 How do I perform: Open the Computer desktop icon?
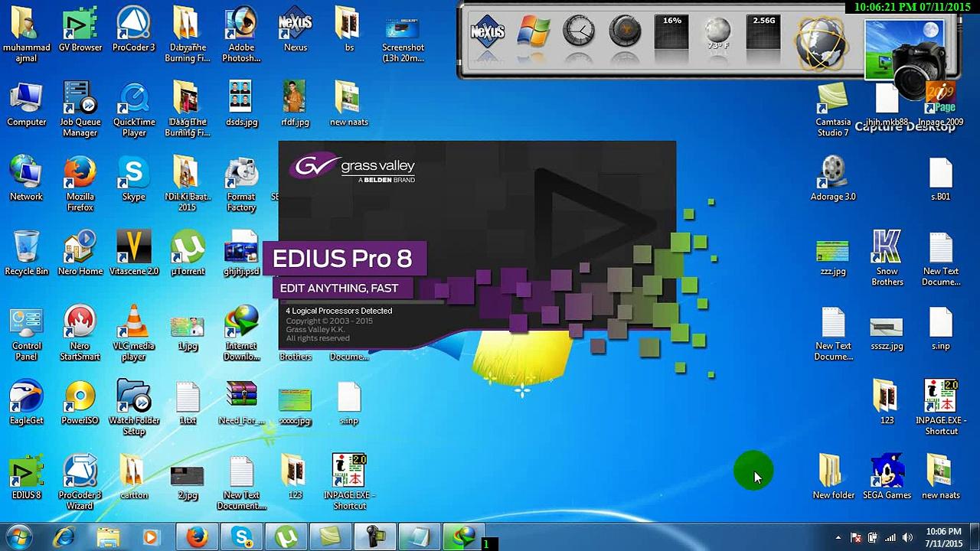click(x=26, y=105)
